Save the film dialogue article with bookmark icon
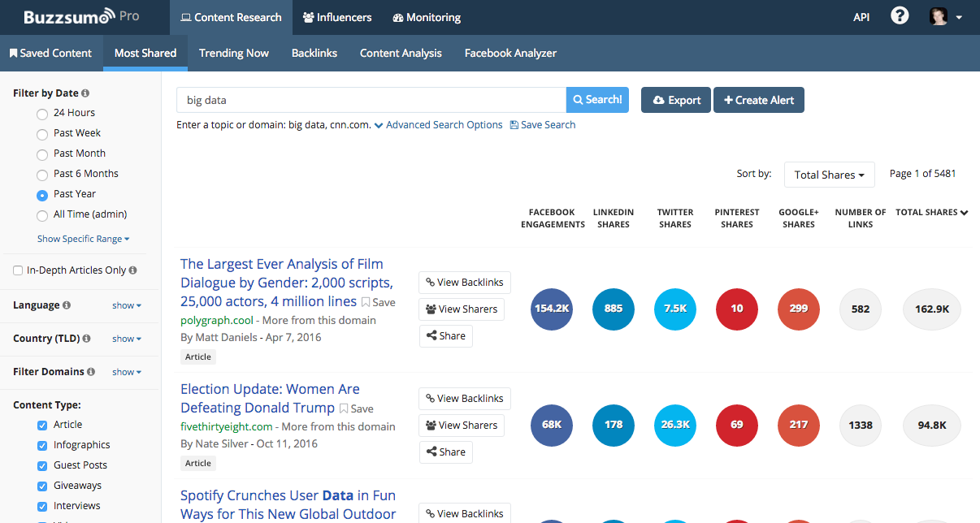 click(366, 301)
